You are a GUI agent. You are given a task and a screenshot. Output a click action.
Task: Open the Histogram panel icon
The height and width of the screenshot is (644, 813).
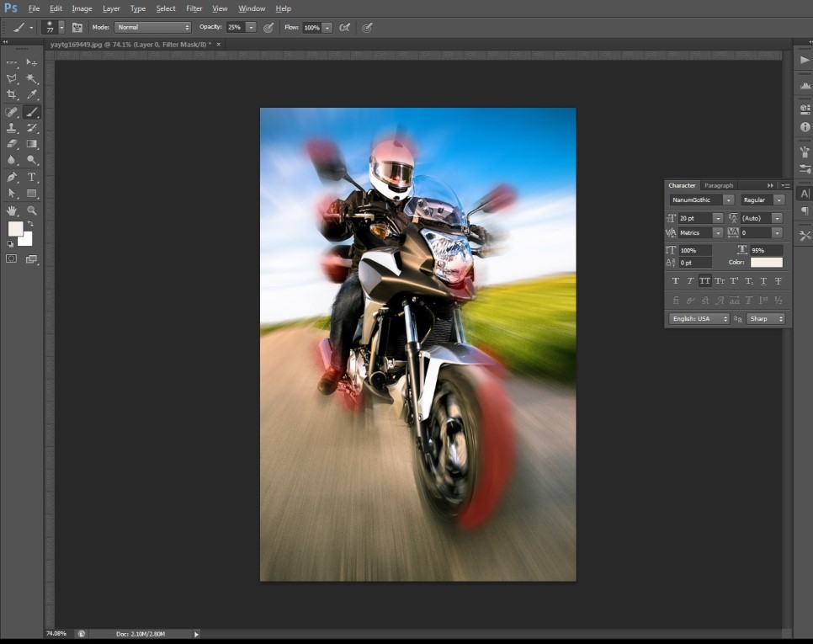pyautogui.click(x=805, y=87)
